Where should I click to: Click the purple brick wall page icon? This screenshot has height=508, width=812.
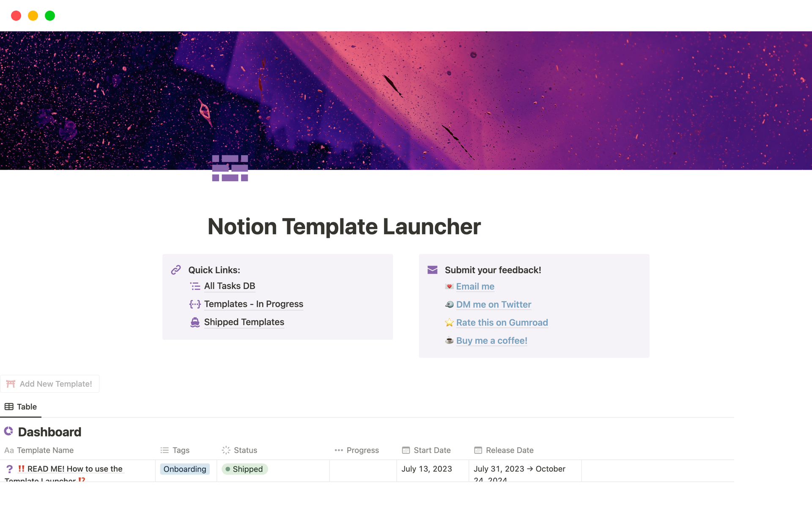click(230, 168)
